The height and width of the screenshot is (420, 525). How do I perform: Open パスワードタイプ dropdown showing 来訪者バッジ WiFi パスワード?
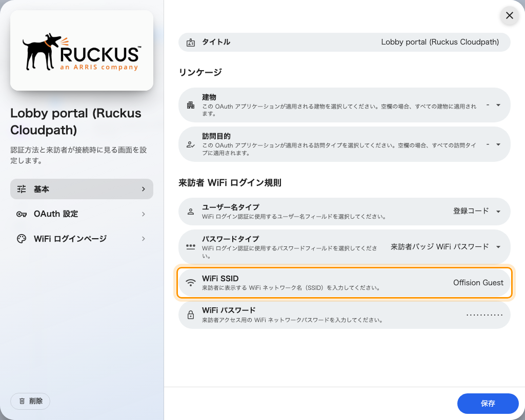tap(446, 247)
